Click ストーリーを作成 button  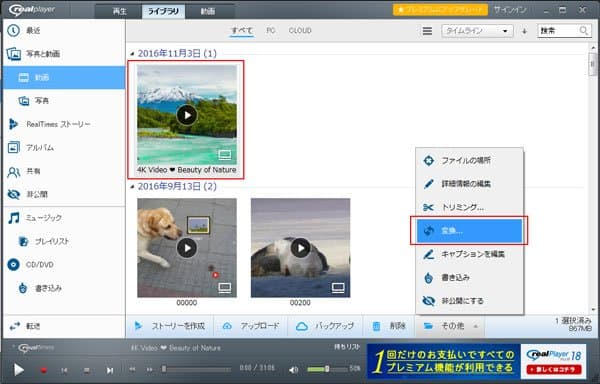coord(170,326)
